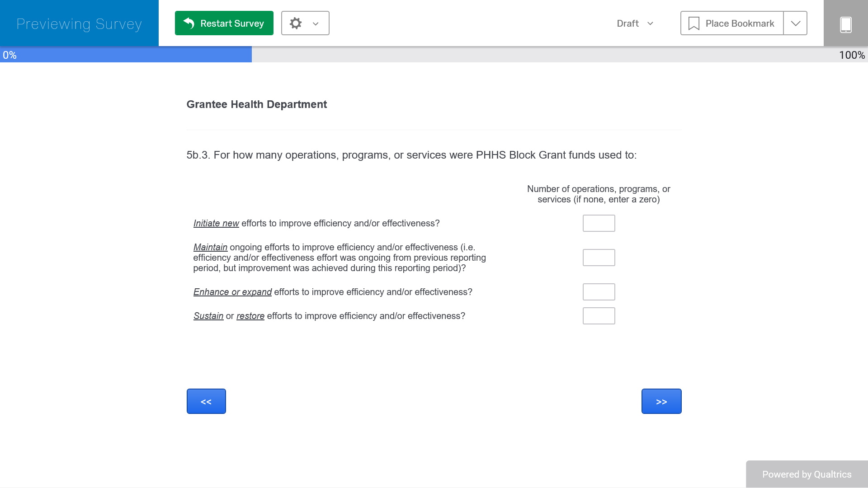Click the Sustain or restore input field
Screen dimensions: 868x488
[x=599, y=316]
